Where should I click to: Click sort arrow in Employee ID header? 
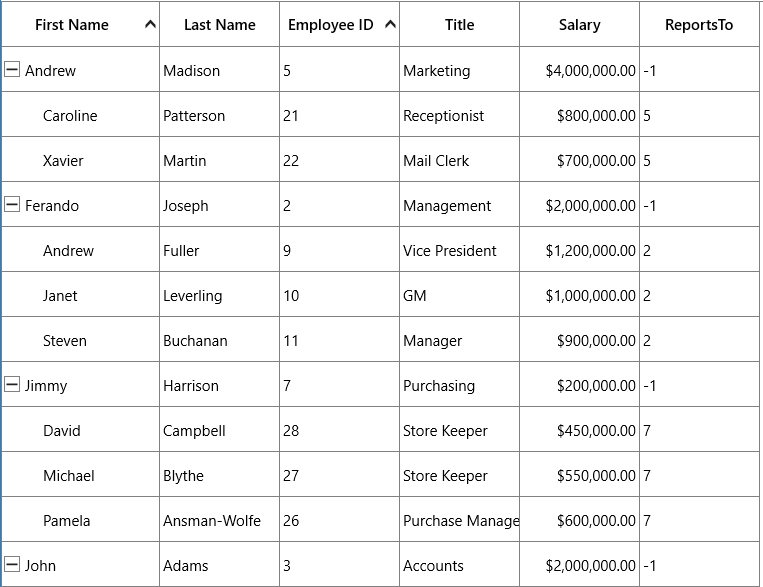(390, 24)
